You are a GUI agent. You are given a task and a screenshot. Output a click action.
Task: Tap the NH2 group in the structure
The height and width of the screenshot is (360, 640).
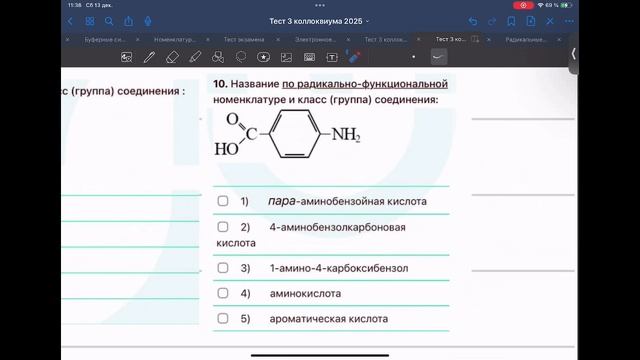pos(346,134)
